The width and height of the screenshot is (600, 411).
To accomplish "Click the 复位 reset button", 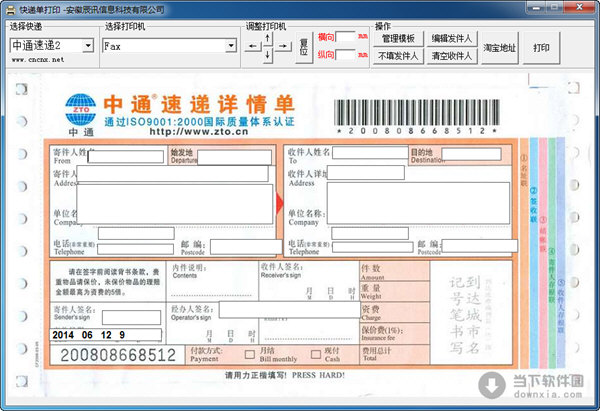I will 304,47.
